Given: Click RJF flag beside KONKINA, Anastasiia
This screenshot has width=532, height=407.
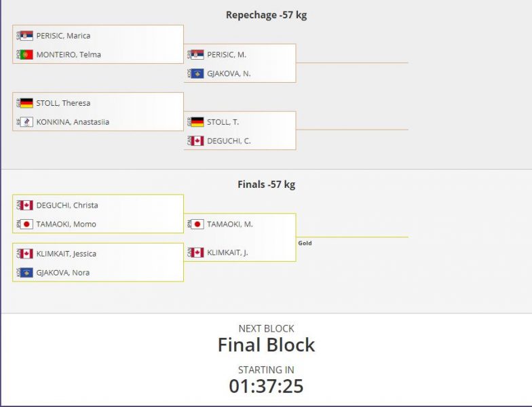Looking at the screenshot, I should click(26, 122).
